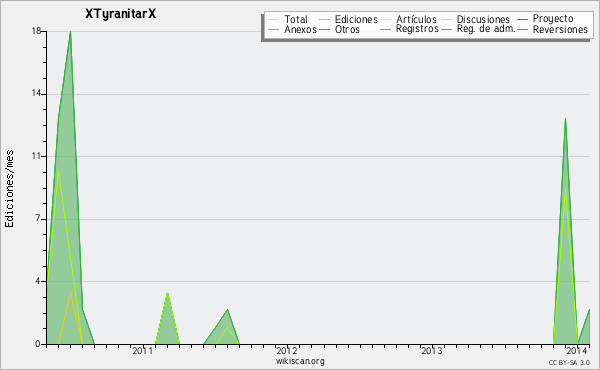600x370 pixels.
Task: Select the Otros legend entry
Action: 347,29
